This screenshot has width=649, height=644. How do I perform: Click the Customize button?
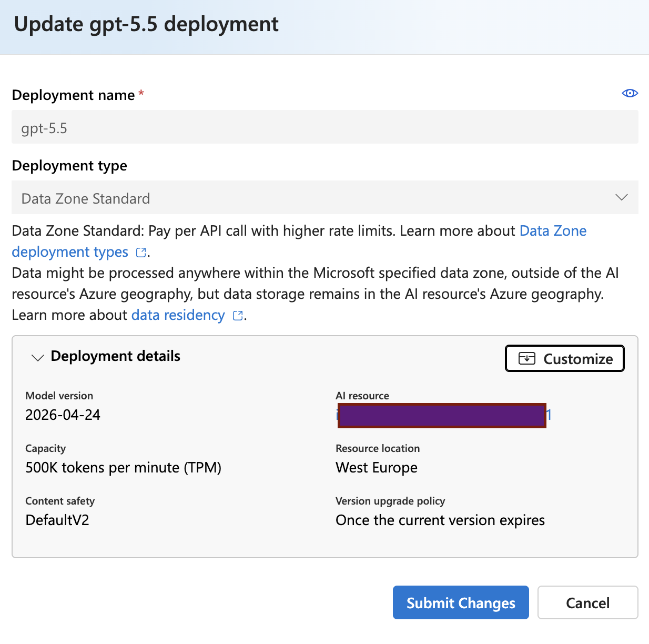pyautogui.click(x=565, y=358)
